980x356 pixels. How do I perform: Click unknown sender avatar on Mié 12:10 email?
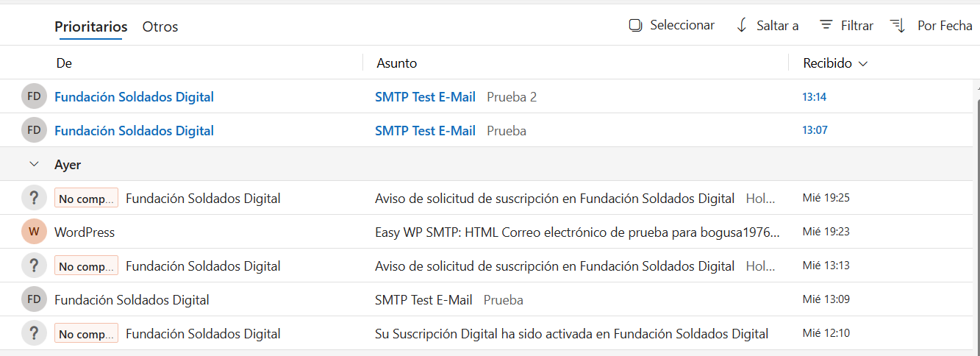coord(34,334)
